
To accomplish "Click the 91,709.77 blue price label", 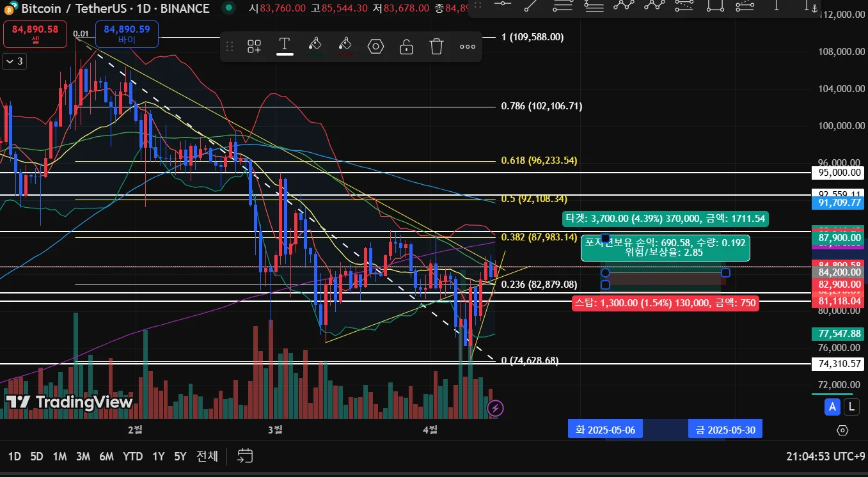I will pyautogui.click(x=837, y=203).
